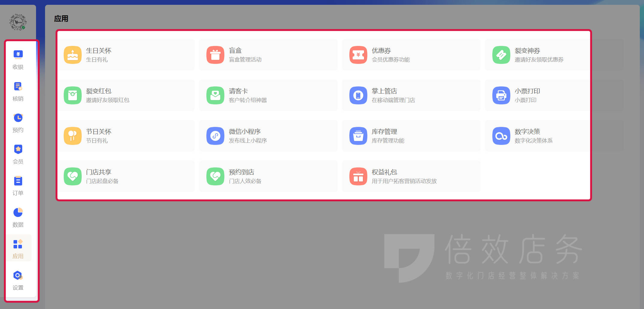Select the 微信小程序 mini program icon
The height and width of the screenshot is (309, 644).
pos(215,136)
